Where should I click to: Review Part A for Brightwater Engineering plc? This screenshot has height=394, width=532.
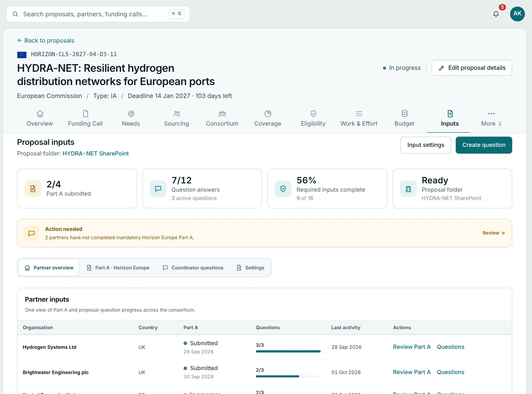click(x=412, y=372)
